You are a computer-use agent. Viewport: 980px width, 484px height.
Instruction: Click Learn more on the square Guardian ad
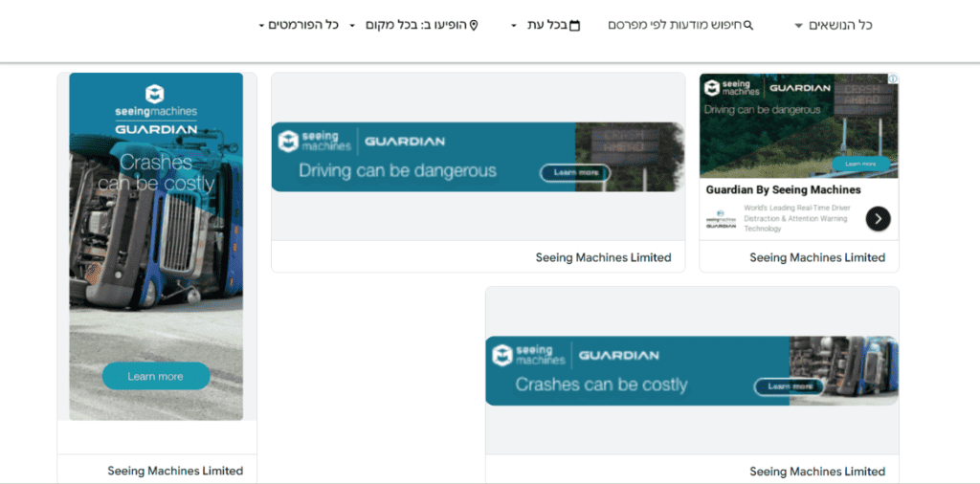pyautogui.click(x=860, y=164)
